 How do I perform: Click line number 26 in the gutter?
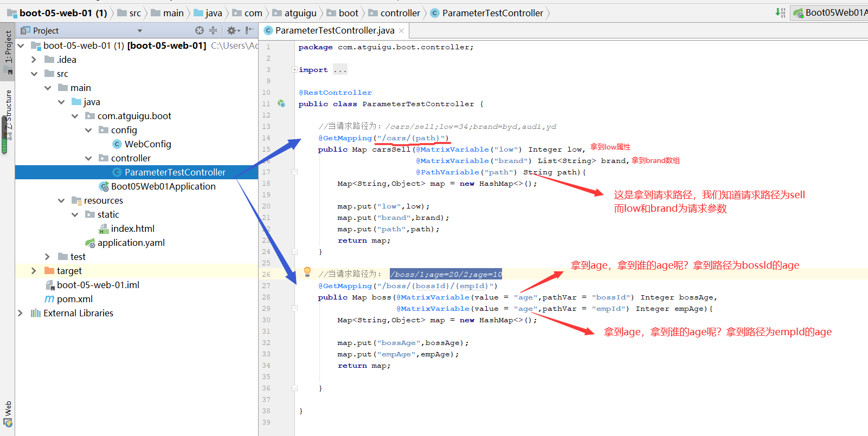[x=266, y=274]
